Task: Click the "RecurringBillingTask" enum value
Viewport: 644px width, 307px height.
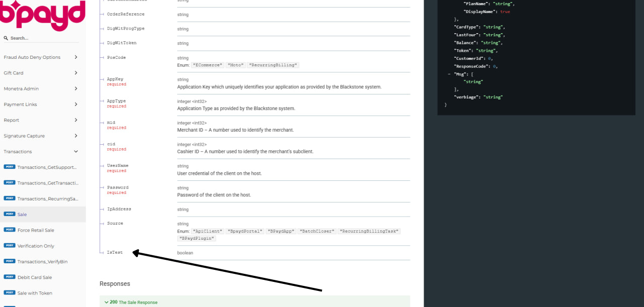Action: pos(369,231)
